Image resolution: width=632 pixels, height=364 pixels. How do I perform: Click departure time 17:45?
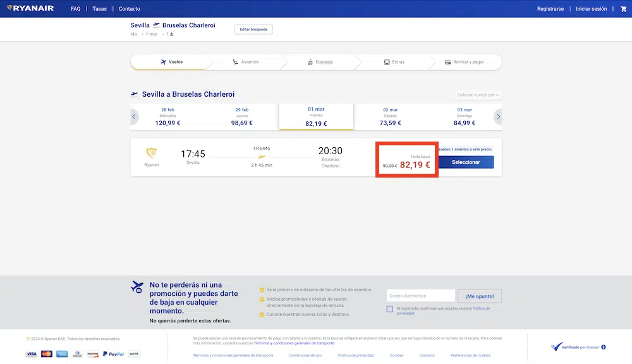click(x=193, y=154)
